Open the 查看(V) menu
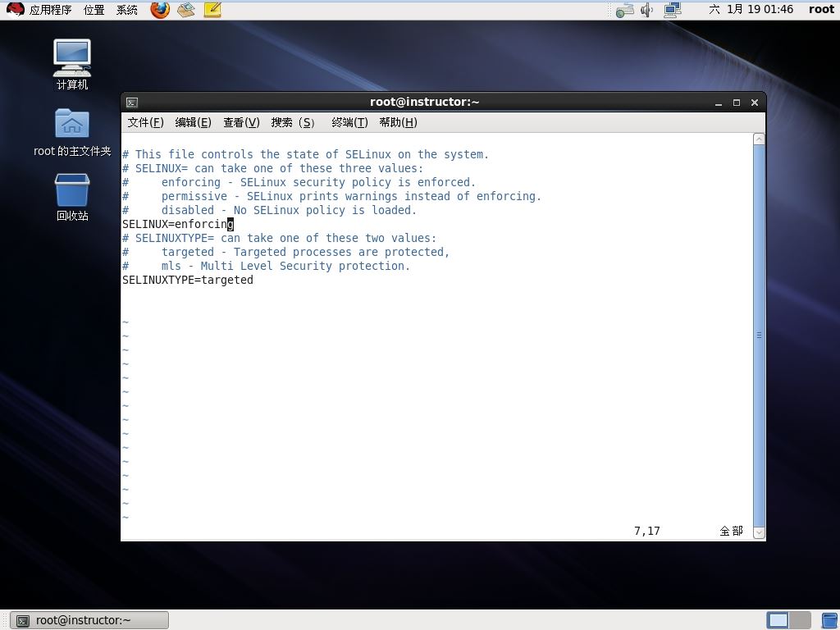The height and width of the screenshot is (630, 840). coord(241,122)
